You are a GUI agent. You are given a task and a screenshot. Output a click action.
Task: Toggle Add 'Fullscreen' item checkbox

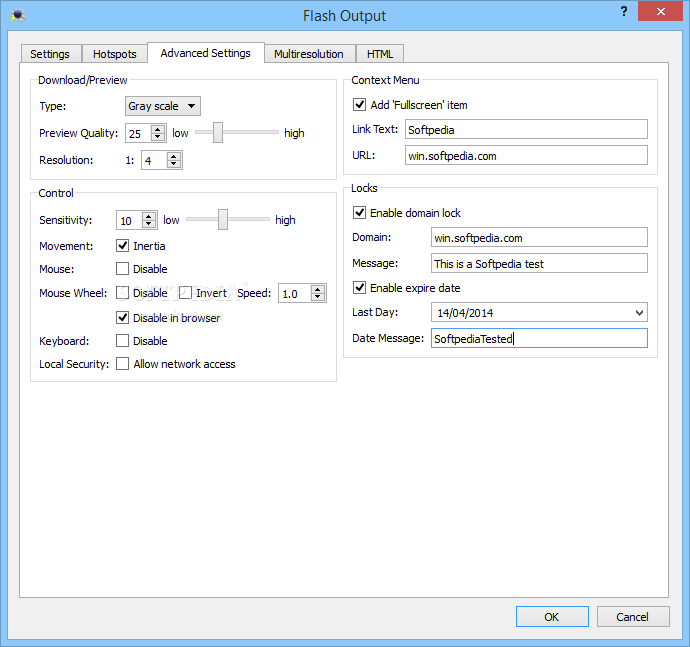360,105
